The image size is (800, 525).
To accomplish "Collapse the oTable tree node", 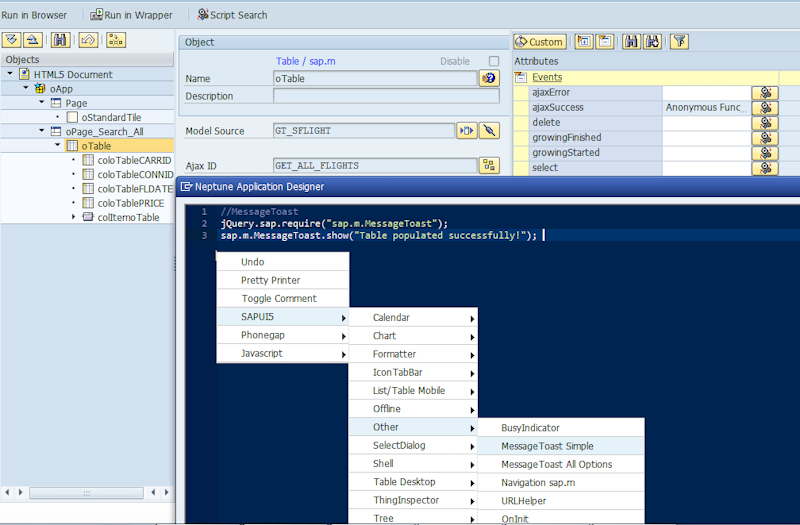I will pos(58,145).
